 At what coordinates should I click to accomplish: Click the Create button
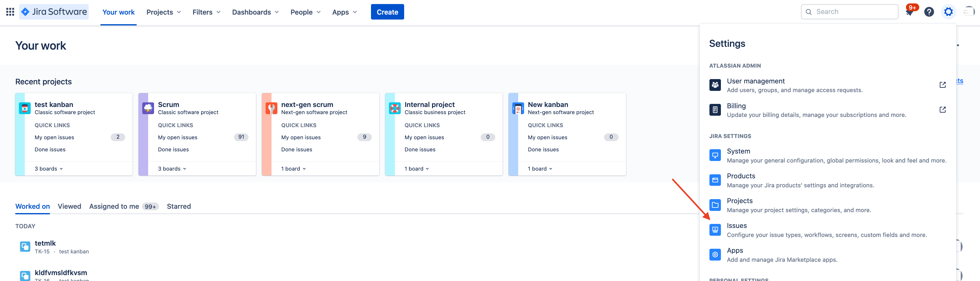(387, 12)
